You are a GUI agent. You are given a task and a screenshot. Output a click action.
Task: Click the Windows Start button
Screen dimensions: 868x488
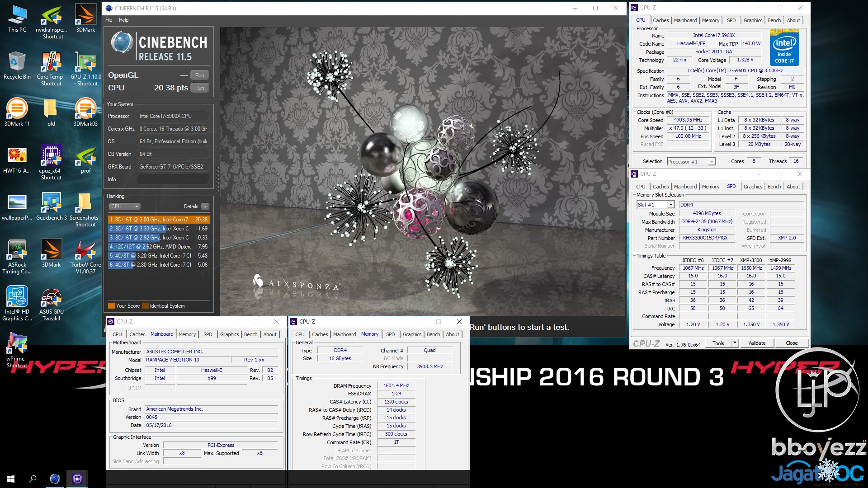[x=11, y=479]
